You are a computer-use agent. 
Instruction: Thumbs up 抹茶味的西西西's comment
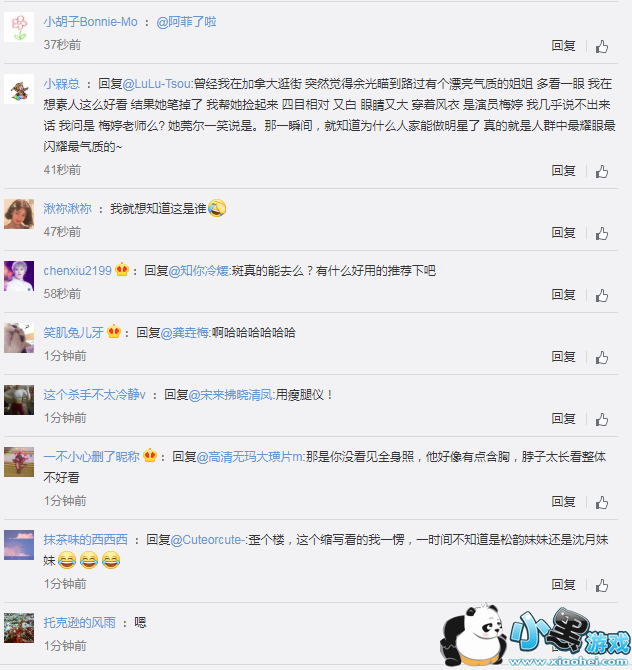point(602,585)
